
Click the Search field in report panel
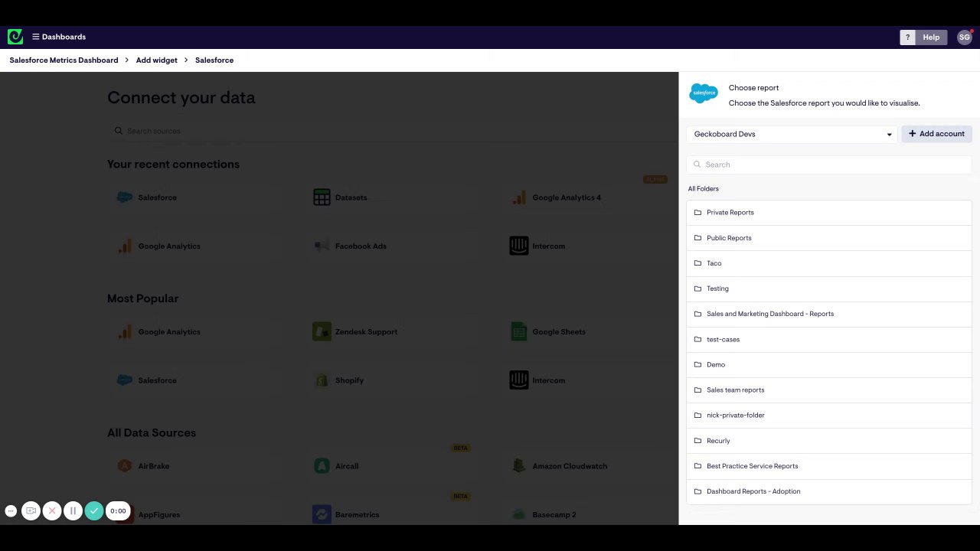(x=829, y=165)
